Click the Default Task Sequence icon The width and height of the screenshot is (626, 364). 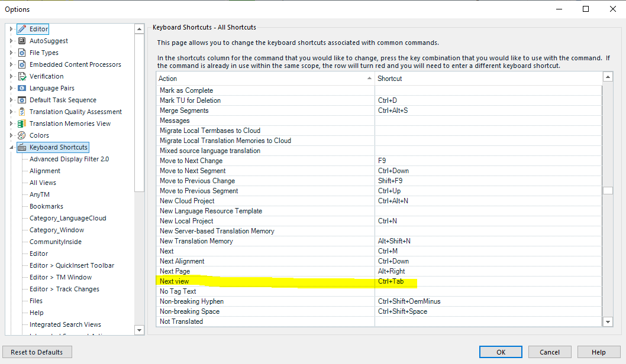tap(22, 100)
